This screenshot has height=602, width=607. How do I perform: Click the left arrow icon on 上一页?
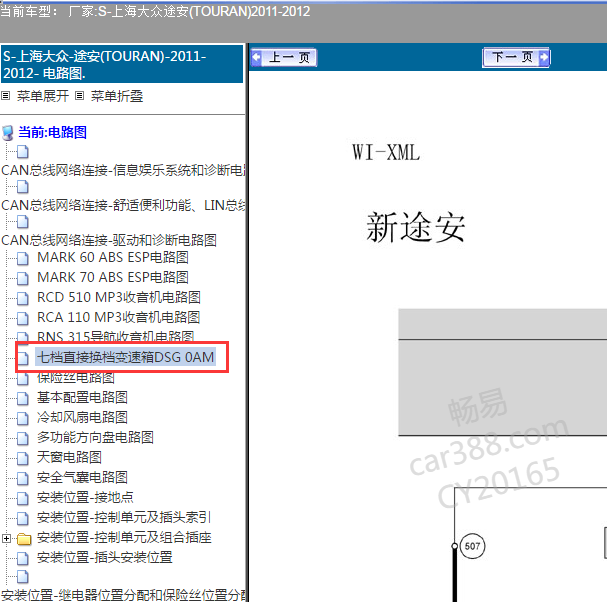pos(256,58)
